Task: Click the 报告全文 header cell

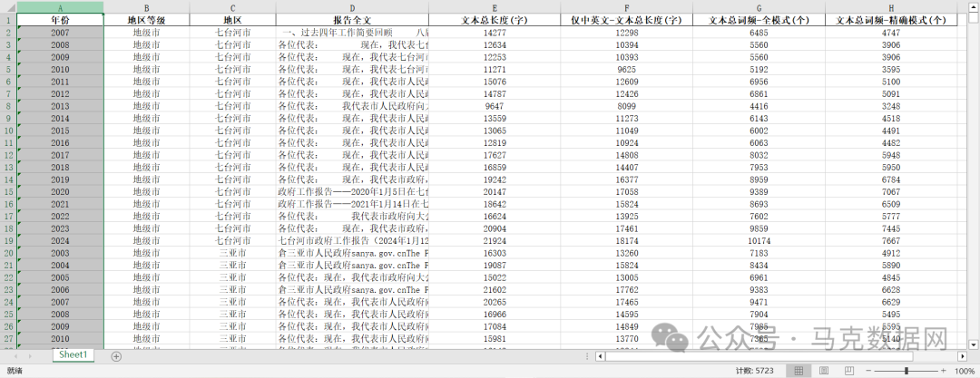Action: coord(352,20)
